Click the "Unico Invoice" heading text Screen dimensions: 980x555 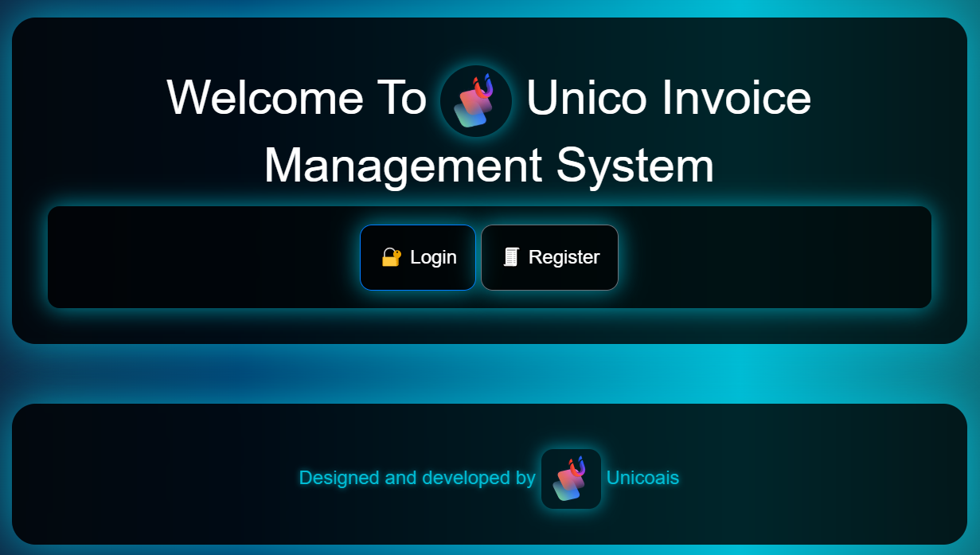tap(668, 98)
